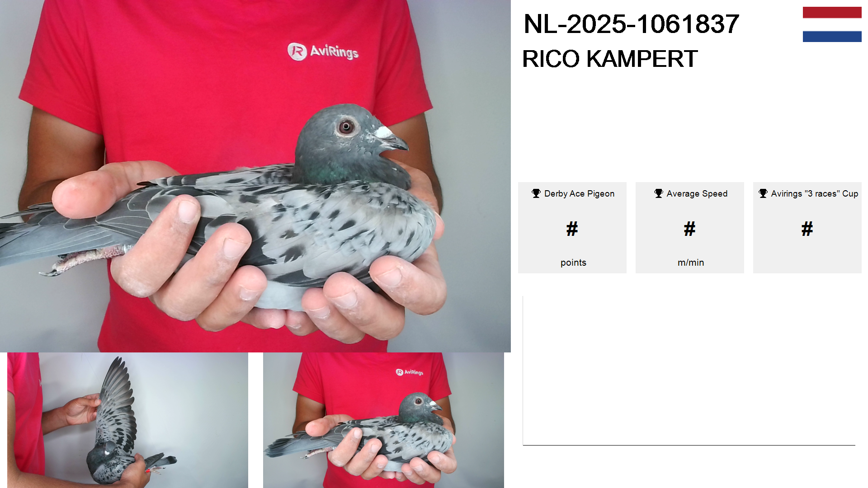Click the Avirings 3 races Cup trophy icon
This screenshot has width=868, height=488.
(763, 193)
